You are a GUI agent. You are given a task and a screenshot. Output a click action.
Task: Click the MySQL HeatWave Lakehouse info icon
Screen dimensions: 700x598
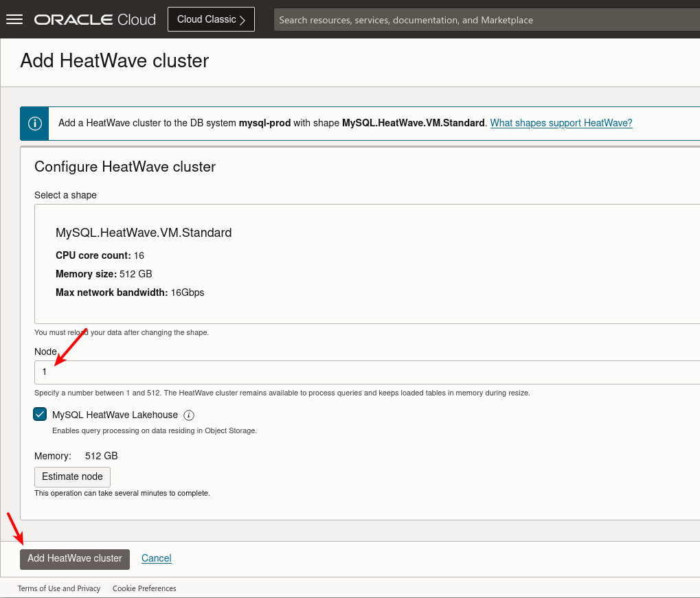(x=189, y=415)
